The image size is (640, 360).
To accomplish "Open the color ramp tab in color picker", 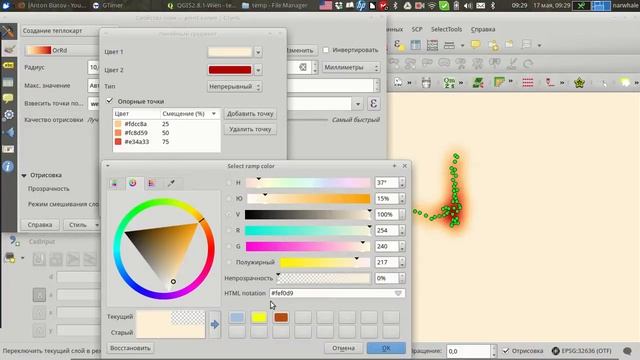I will [x=115, y=183].
